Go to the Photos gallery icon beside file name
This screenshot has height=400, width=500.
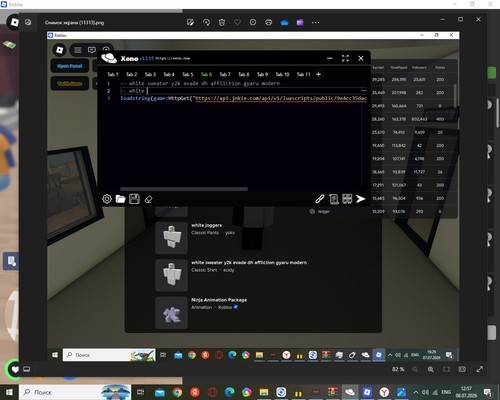click(x=28, y=22)
